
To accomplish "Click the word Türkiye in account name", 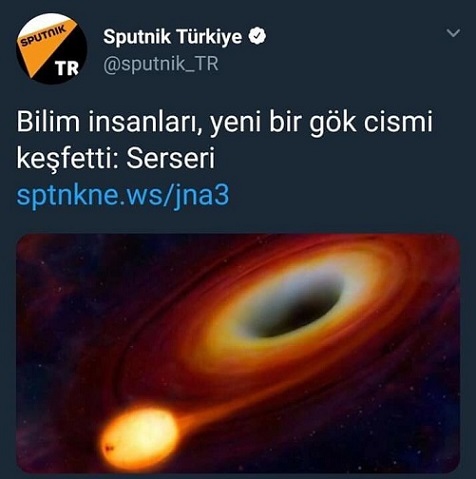I will point(209,36).
